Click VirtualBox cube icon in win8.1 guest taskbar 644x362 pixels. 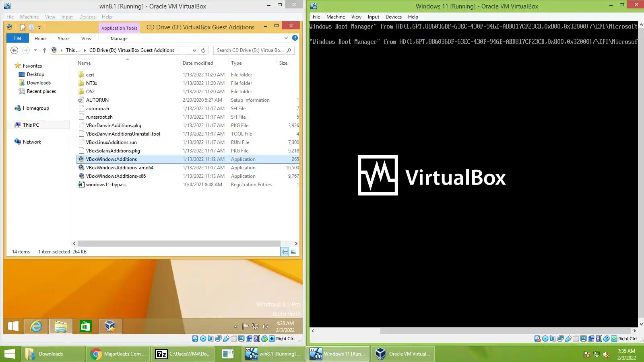(x=110, y=326)
